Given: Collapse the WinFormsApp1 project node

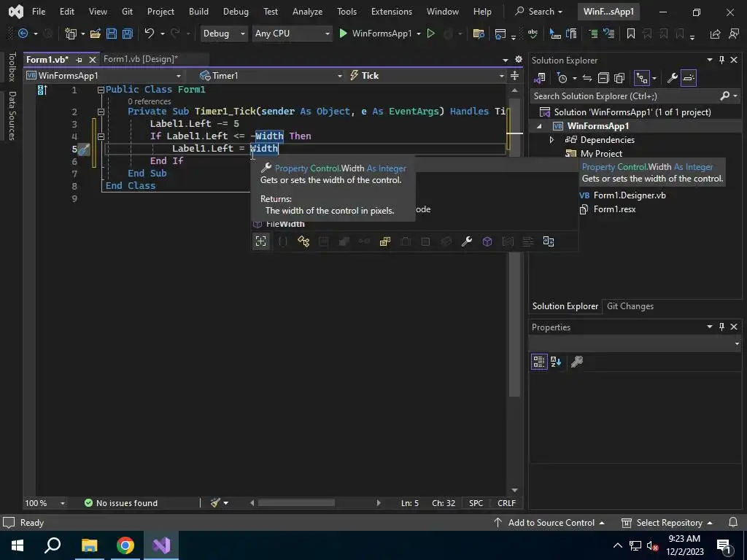Looking at the screenshot, I should (539, 126).
